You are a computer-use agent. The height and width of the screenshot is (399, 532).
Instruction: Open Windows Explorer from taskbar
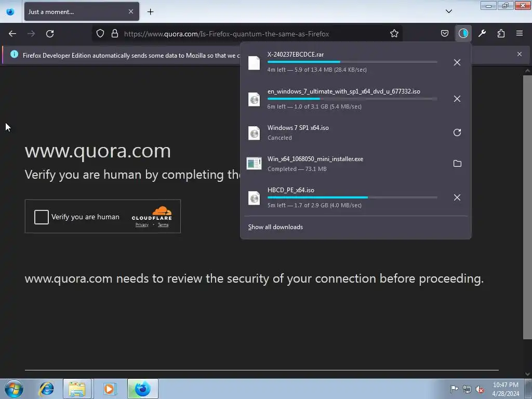pos(77,389)
